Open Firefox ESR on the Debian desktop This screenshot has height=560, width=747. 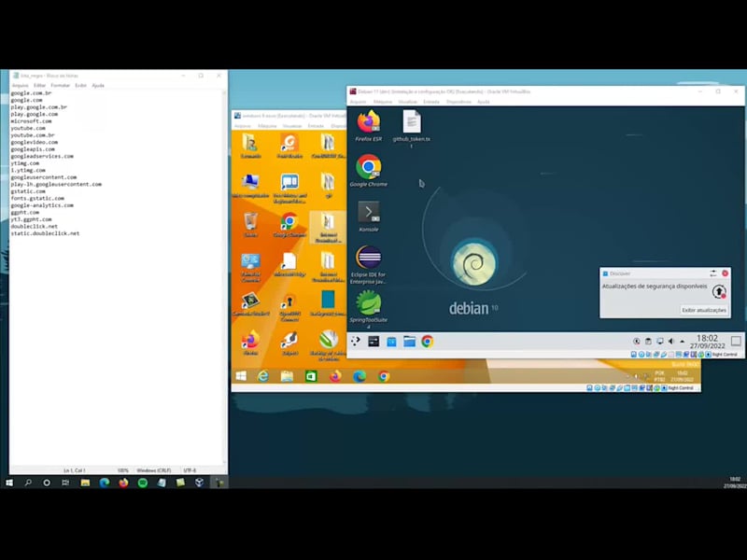point(368,126)
